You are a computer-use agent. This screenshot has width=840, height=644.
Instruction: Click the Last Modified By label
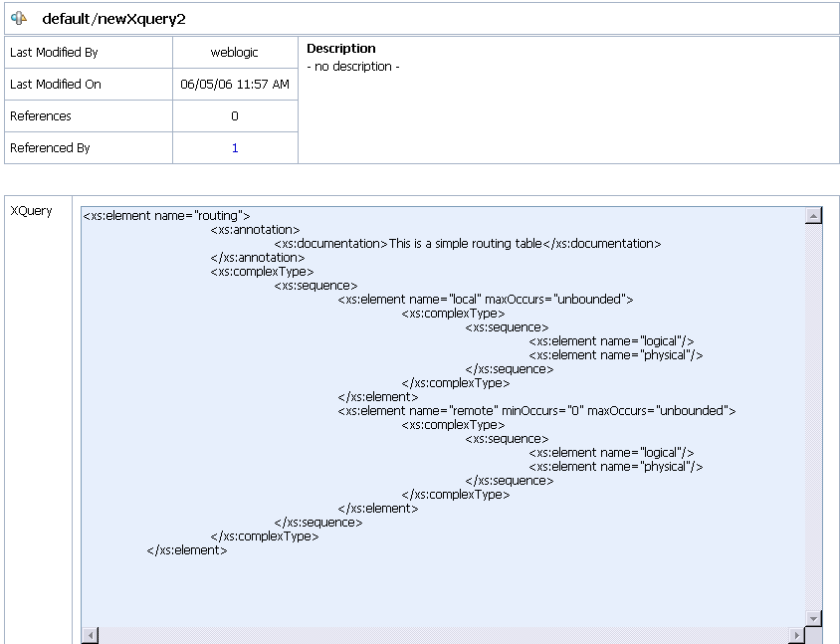[x=54, y=53]
